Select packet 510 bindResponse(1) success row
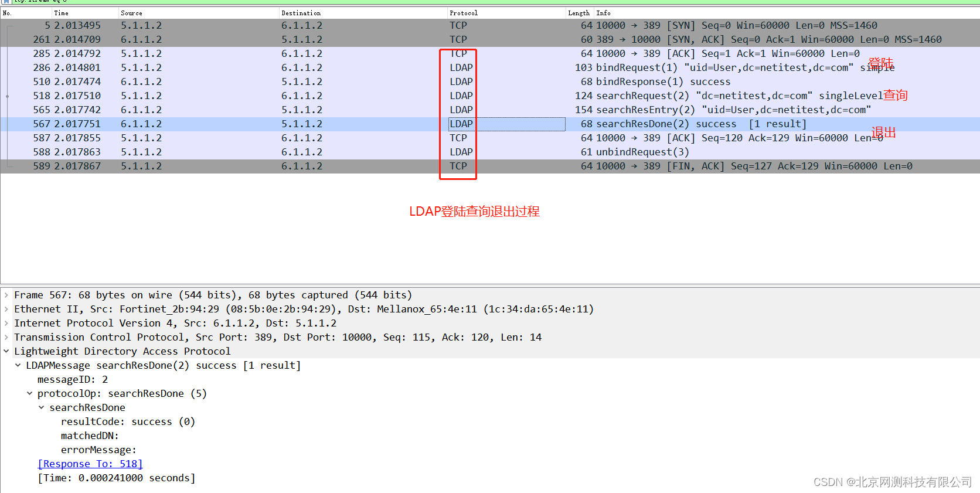The width and height of the screenshot is (980, 493). point(490,81)
